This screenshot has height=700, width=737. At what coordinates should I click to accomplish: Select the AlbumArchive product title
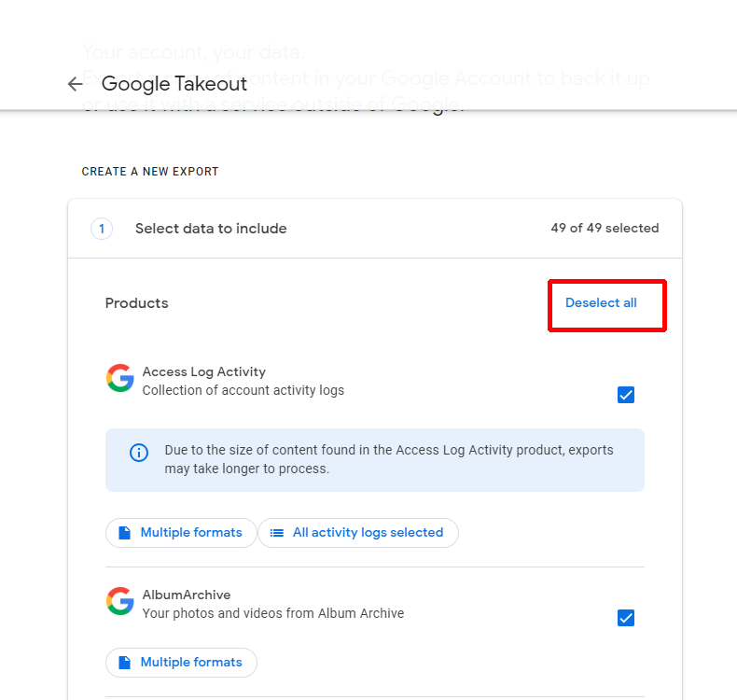186,595
